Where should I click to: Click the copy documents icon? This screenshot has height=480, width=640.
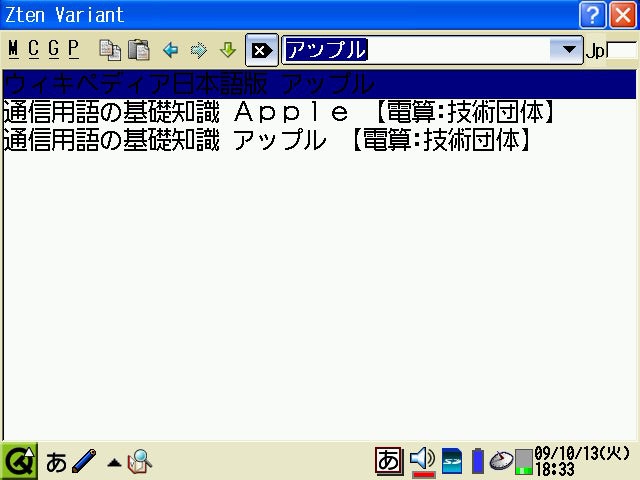point(110,50)
